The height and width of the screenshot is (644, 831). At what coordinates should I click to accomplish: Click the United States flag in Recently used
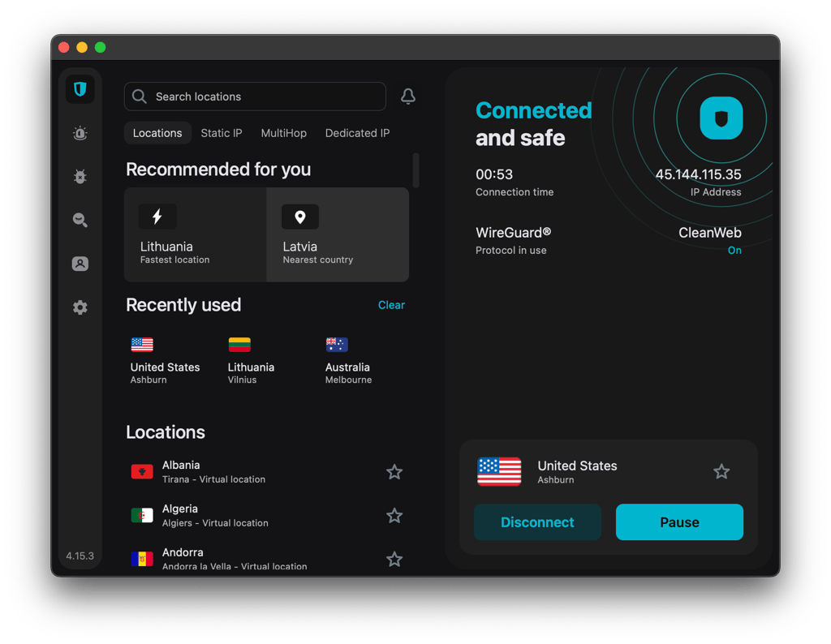142,345
